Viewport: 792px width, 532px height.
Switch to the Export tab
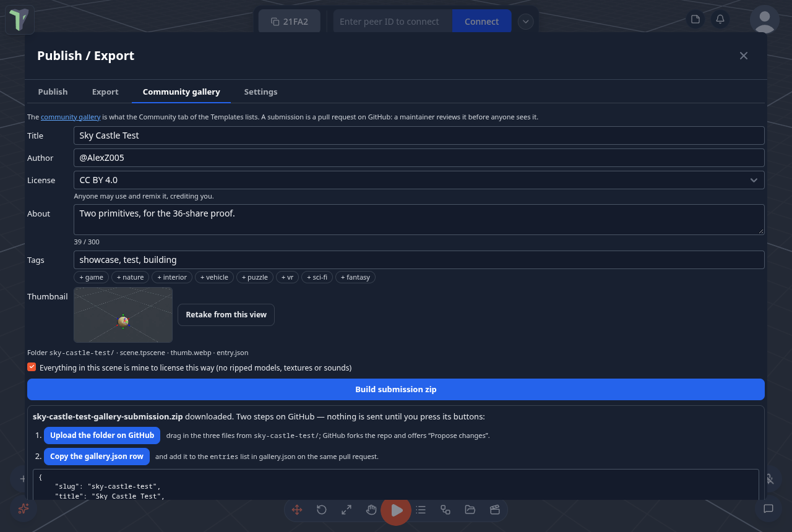tap(105, 92)
